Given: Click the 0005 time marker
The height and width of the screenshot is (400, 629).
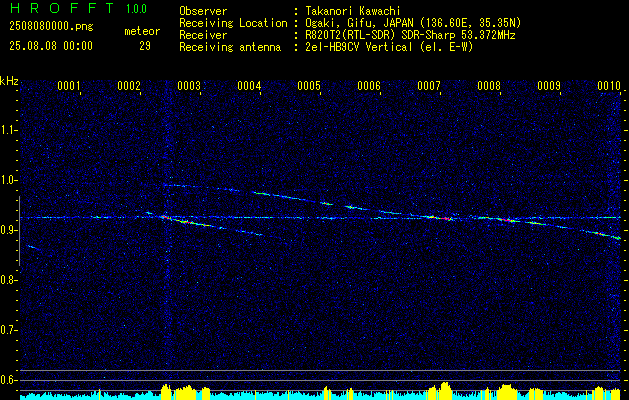Looking at the screenshot, I should coord(309,86).
